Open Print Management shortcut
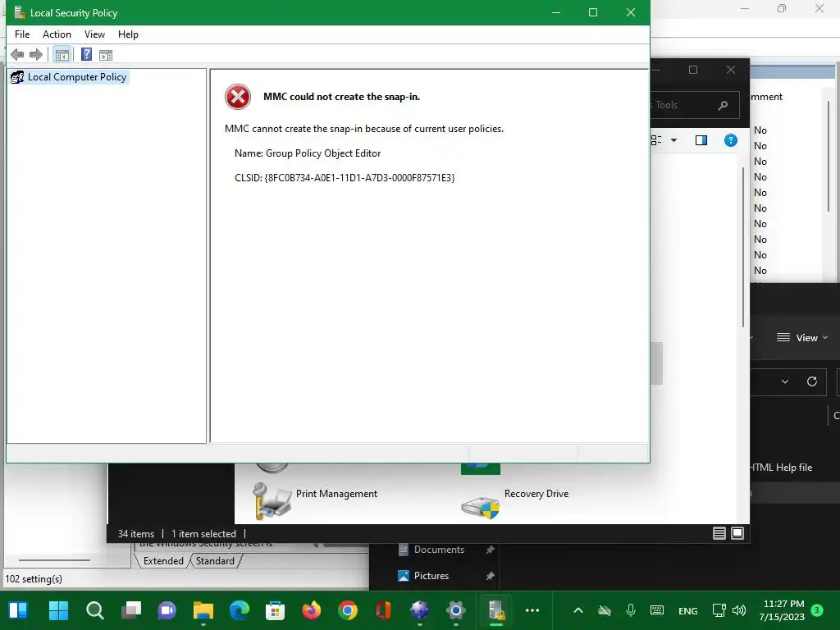Image resolution: width=840 pixels, height=630 pixels. click(x=315, y=500)
